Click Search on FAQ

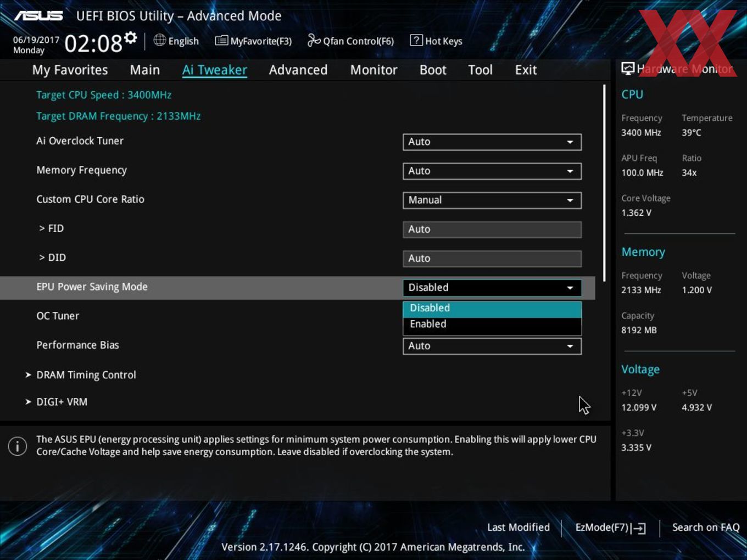point(706,527)
